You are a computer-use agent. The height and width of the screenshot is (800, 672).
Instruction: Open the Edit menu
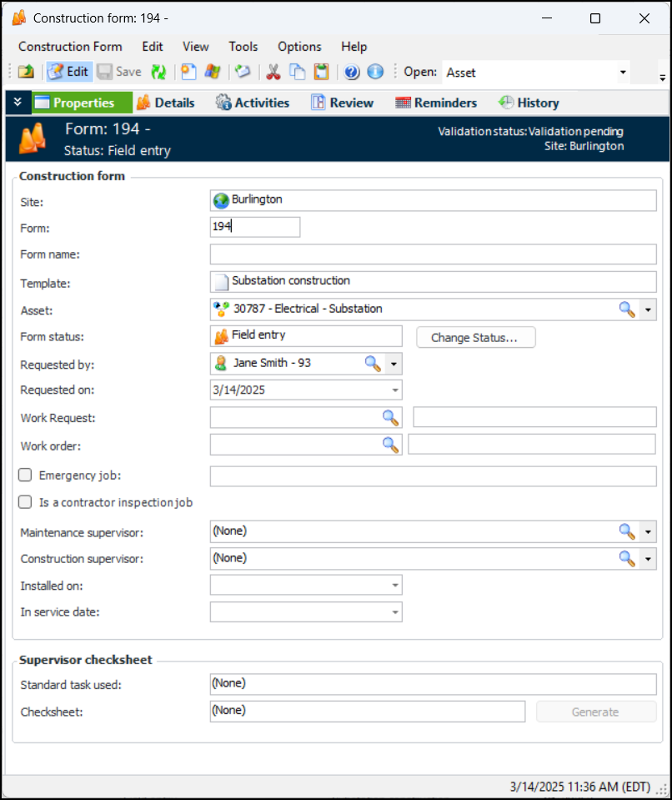pos(153,47)
